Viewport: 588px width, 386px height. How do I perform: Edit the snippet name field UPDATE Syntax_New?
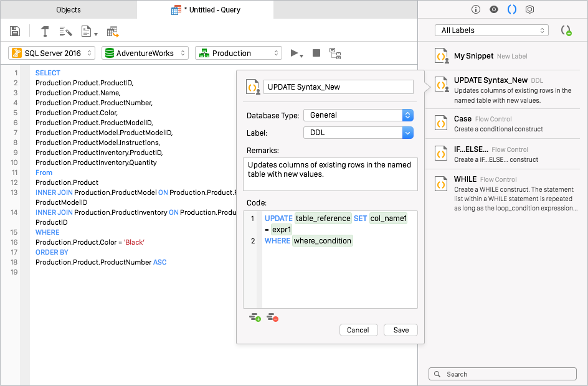[338, 87]
